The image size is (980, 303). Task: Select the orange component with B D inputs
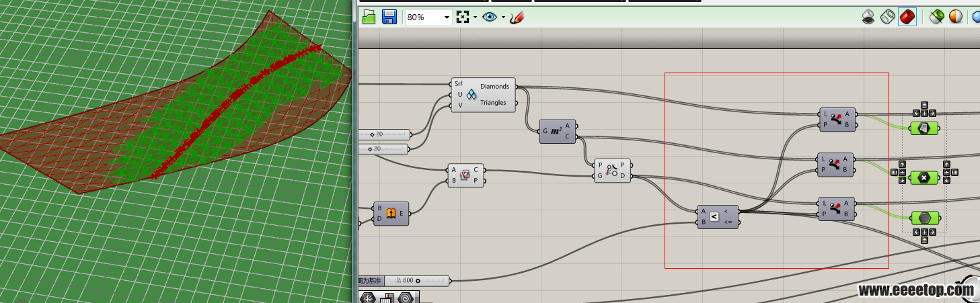click(x=391, y=214)
